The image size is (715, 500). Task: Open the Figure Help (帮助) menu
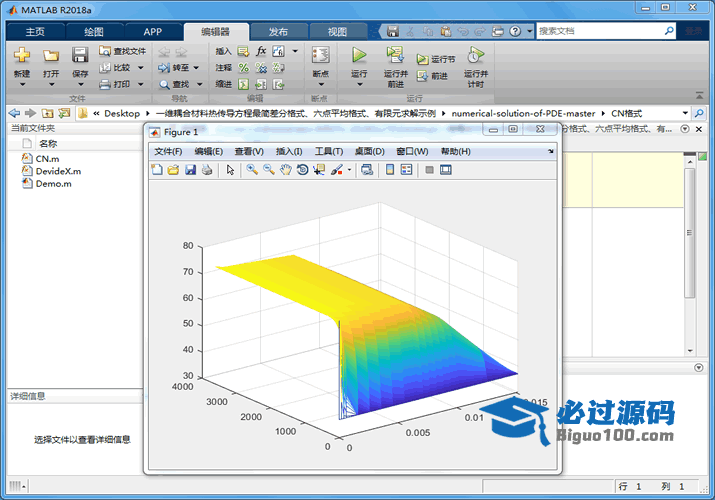(x=456, y=151)
